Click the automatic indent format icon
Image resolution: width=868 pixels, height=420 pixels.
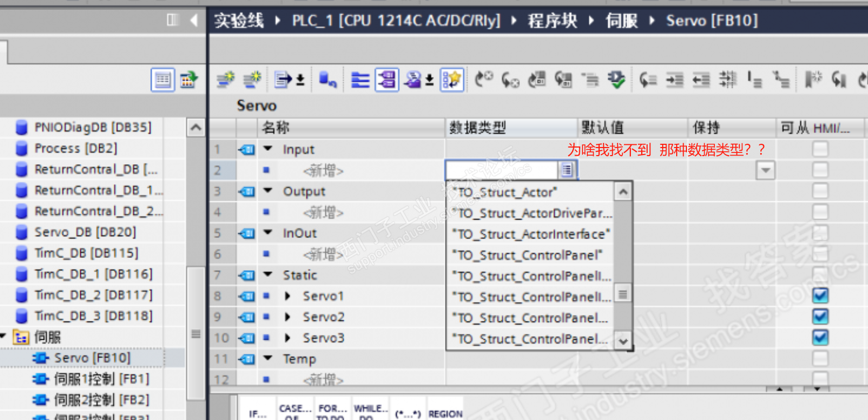pos(728,80)
